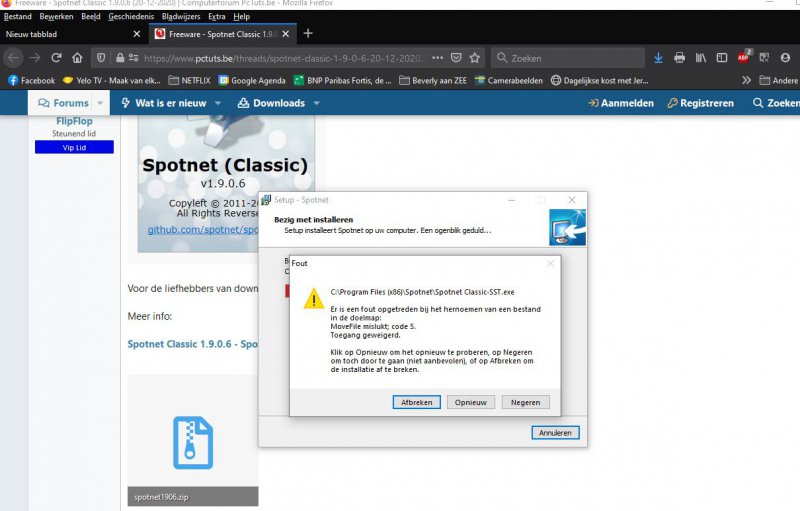The height and width of the screenshot is (511, 800).
Task: Print the page with printer icon
Action: click(679, 58)
